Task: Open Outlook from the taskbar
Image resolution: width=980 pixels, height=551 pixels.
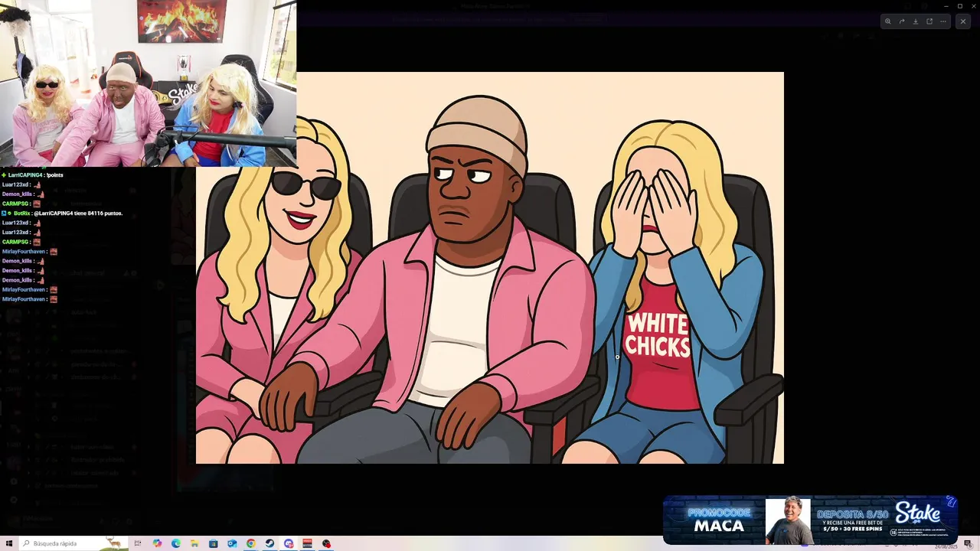Action: point(232,543)
